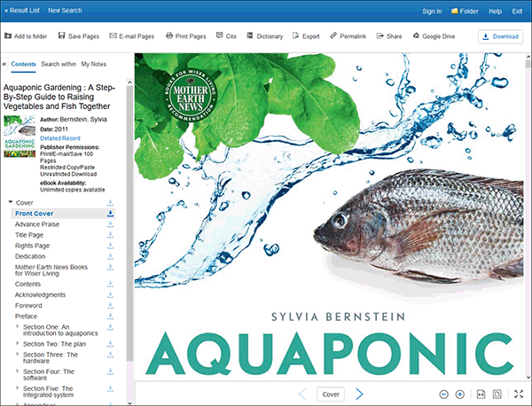Download the Advance Praise section

pyautogui.click(x=110, y=224)
